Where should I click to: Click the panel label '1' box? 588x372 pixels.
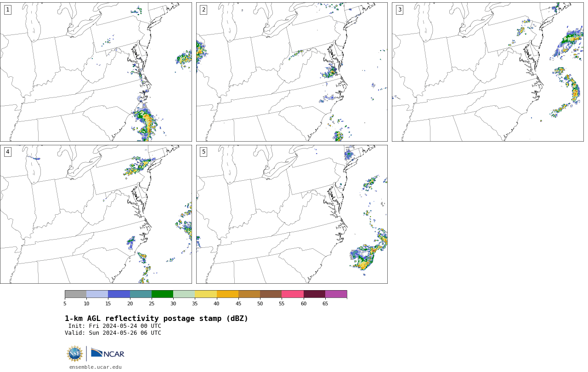point(7,10)
